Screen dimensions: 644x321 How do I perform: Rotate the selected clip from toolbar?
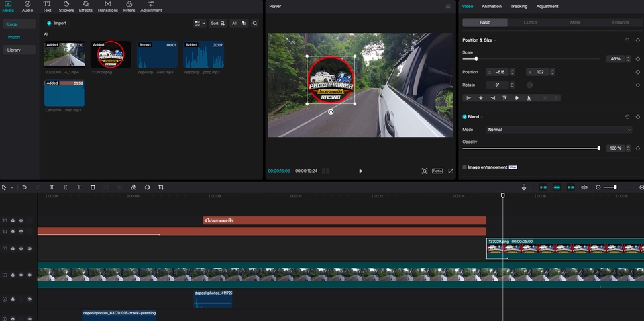147,187
